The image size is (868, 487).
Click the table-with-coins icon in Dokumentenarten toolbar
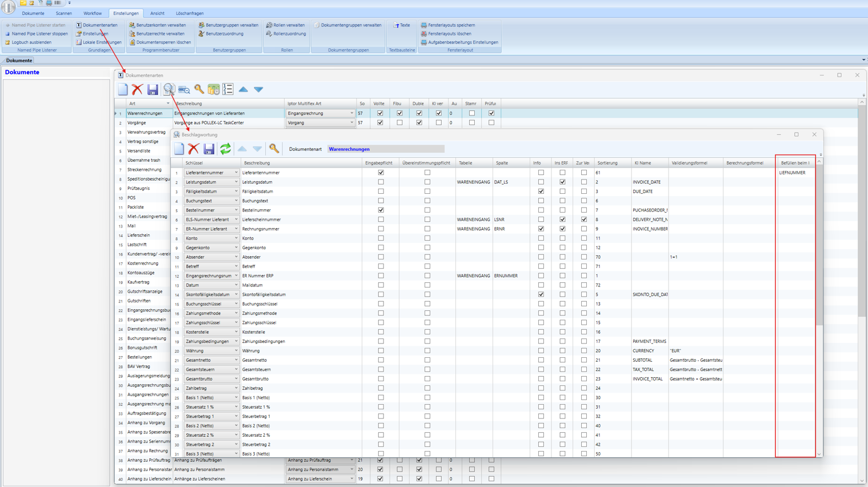point(214,89)
